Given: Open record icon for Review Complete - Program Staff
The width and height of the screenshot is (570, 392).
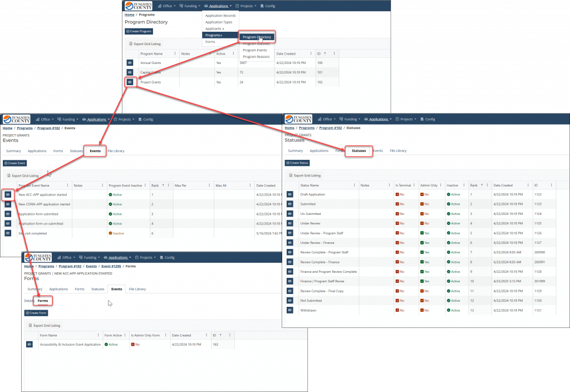Looking at the screenshot, I should coord(289,252).
